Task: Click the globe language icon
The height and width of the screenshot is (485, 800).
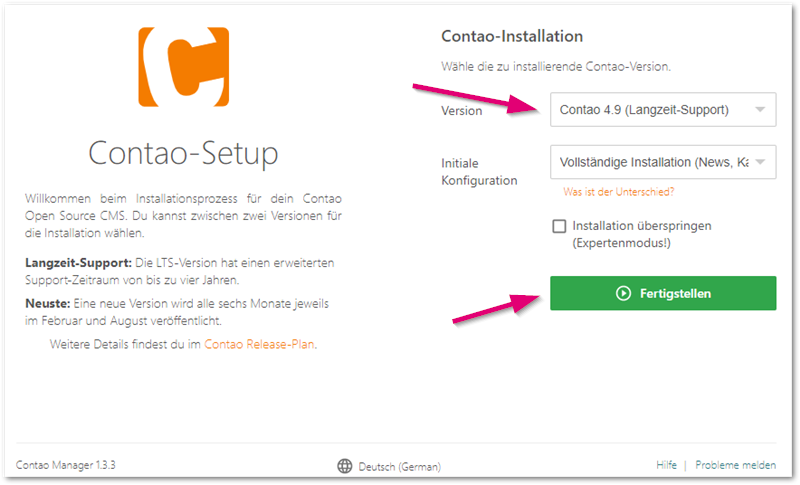Action: pos(345,466)
